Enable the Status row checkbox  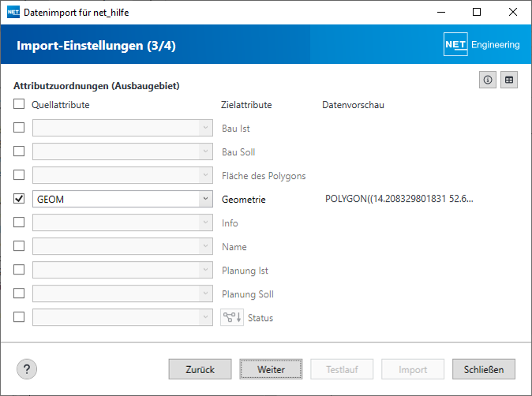pos(19,316)
